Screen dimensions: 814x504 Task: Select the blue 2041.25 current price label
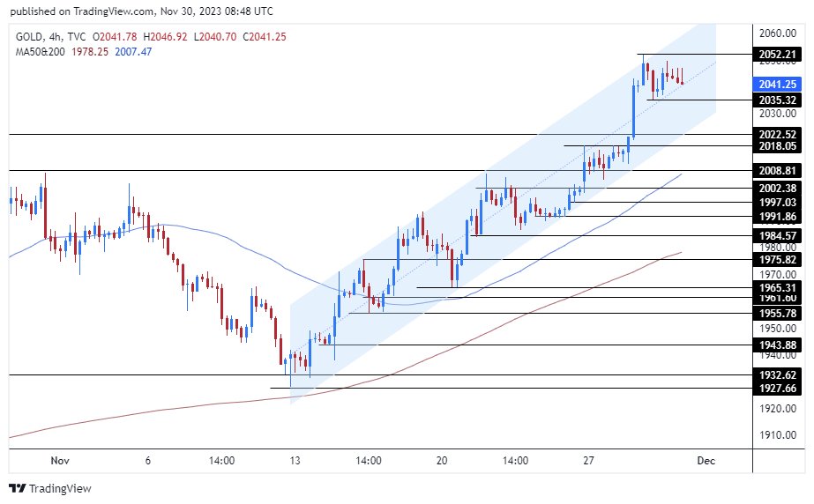click(x=777, y=85)
